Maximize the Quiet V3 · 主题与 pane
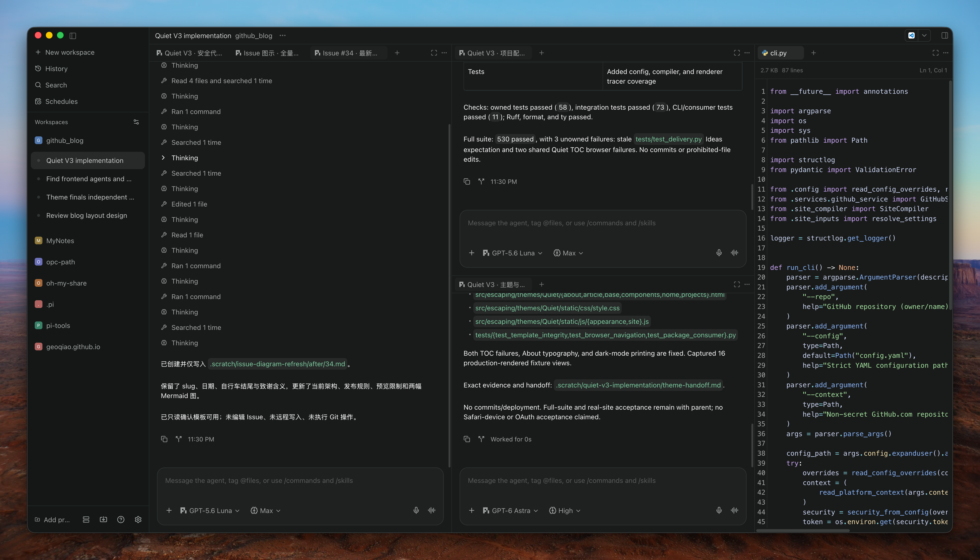 coord(737,284)
